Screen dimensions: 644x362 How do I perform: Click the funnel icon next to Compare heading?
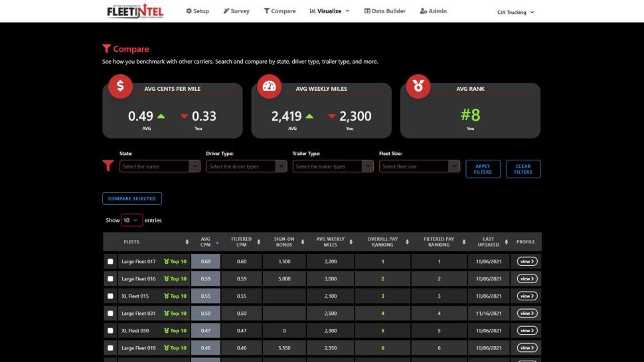(106, 49)
